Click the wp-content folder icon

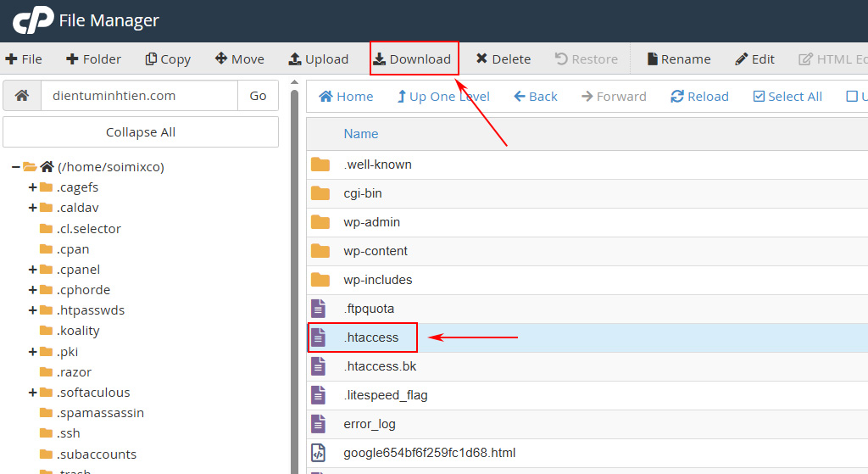(320, 251)
